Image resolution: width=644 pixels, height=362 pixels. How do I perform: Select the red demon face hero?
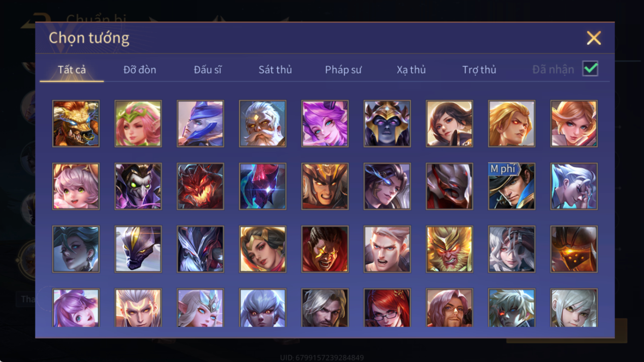[200, 186]
